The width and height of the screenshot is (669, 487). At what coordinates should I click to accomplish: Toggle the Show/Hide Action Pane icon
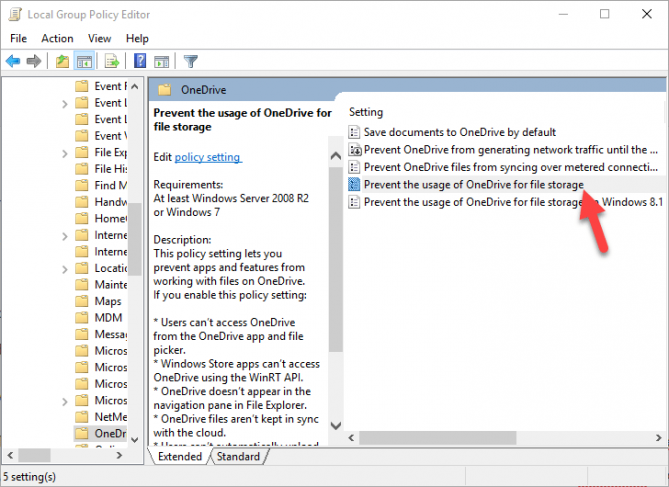(162, 61)
